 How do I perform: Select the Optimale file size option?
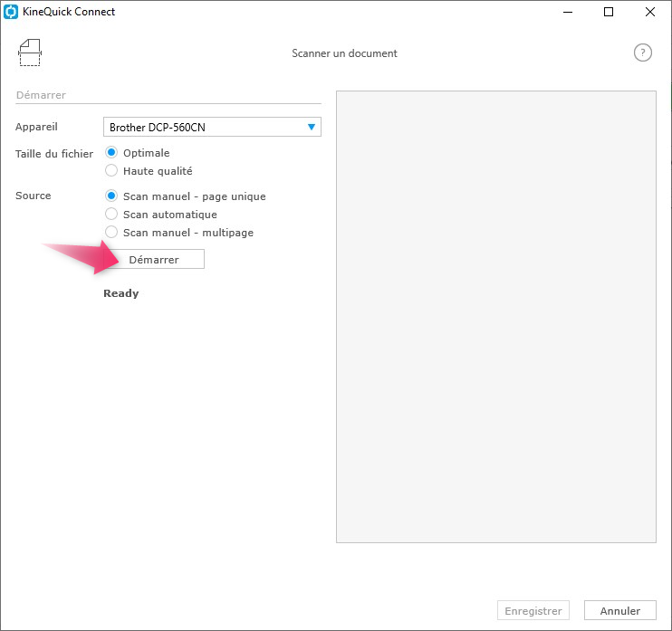click(x=138, y=153)
